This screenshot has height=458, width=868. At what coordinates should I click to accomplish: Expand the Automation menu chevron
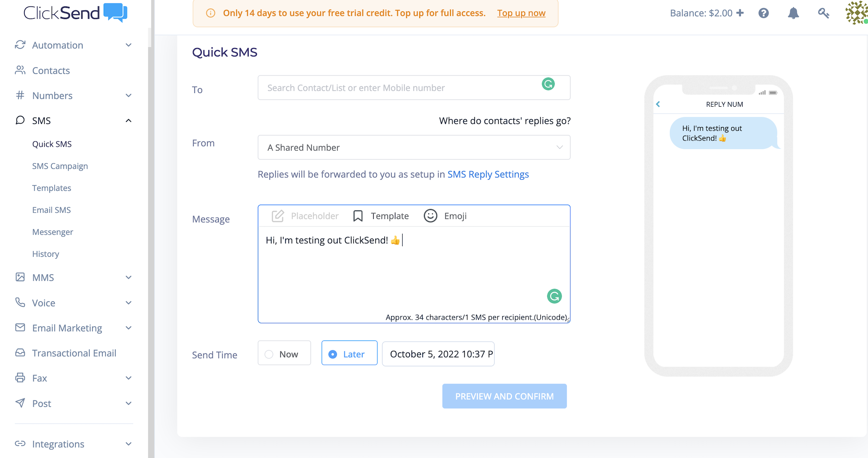click(128, 45)
